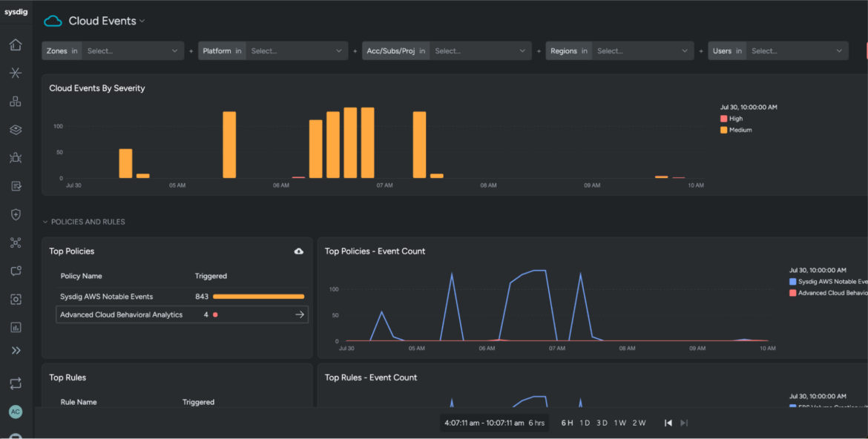Image resolution: width=868 pixels, height=439 pixels.
Task: Click the Rule Name column header
Action: [x=79, y=402]
